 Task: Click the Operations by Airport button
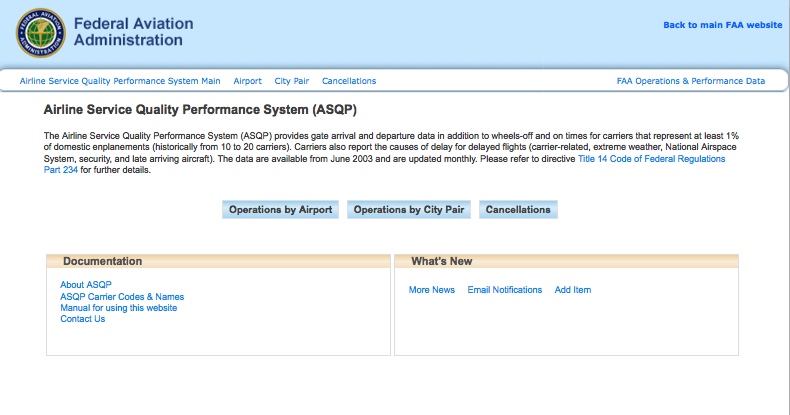point(281,210)
